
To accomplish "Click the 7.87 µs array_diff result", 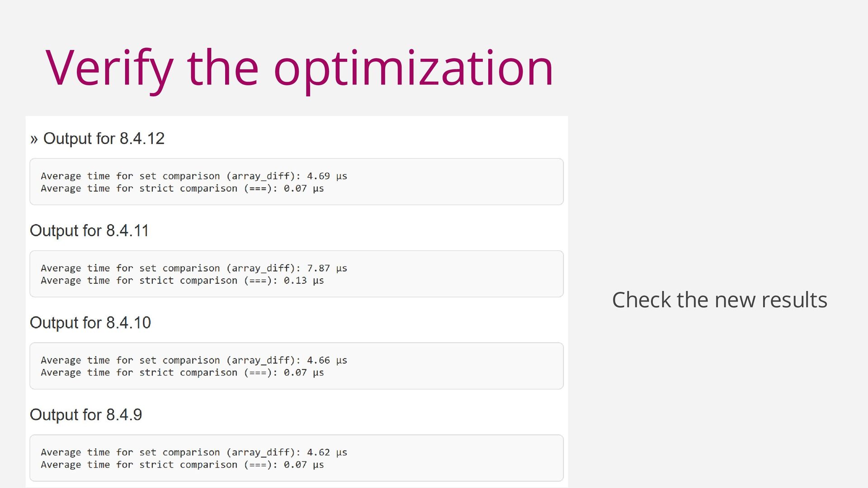I will (x=326, y=268).
